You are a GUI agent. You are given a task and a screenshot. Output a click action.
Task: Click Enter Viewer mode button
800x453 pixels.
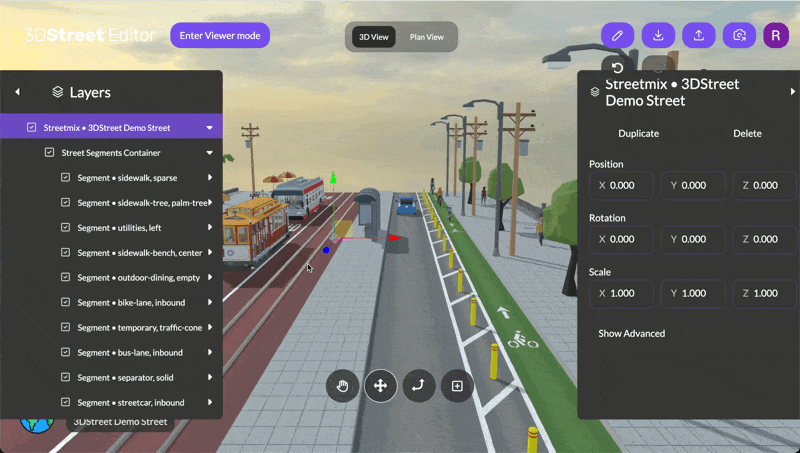pos(220,36)
